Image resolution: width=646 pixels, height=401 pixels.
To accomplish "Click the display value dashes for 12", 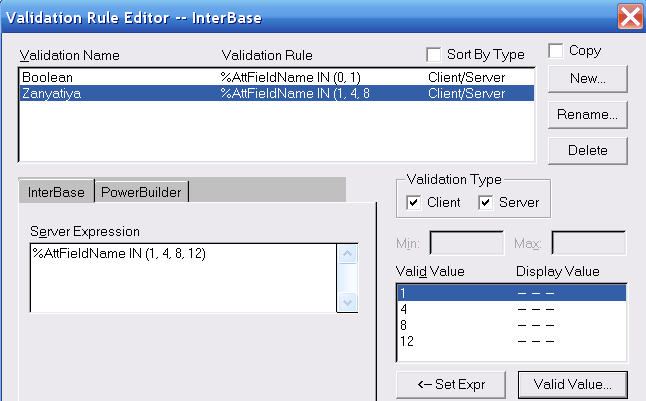I will (x=536, y=341).
